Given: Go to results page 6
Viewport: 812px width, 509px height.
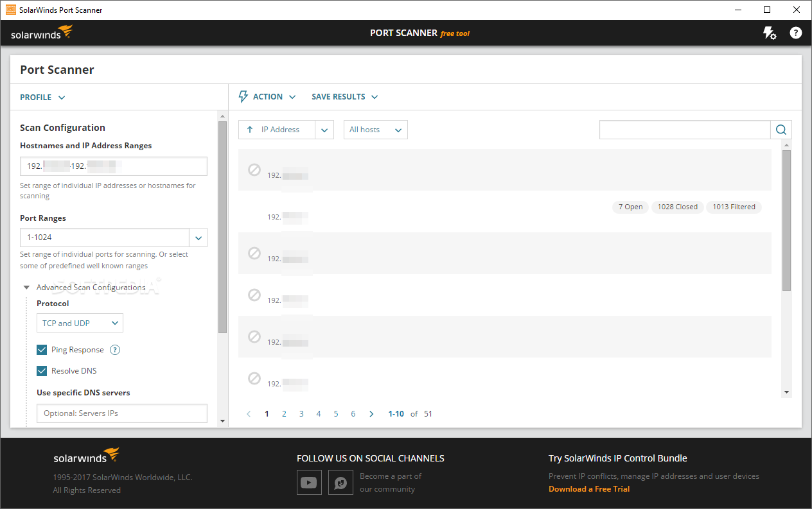Looking at the screenshot, I should coord(353,414).
